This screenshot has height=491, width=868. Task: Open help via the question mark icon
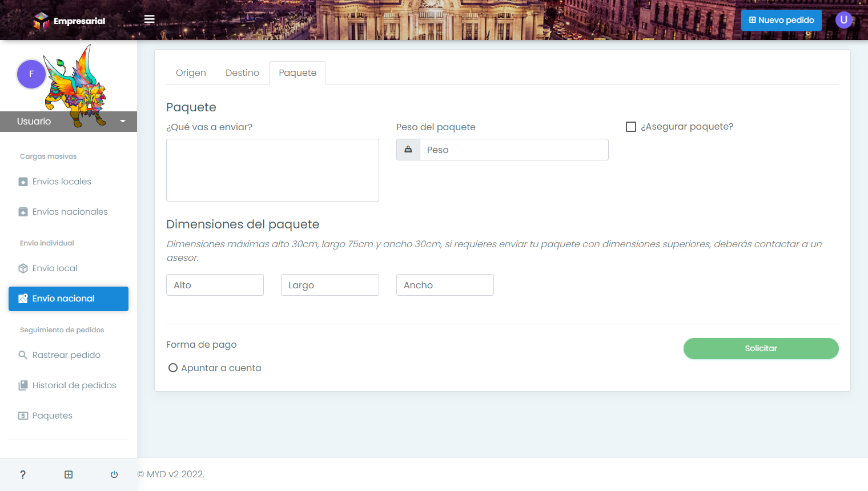pyautogui.click(x=23, y=474)
